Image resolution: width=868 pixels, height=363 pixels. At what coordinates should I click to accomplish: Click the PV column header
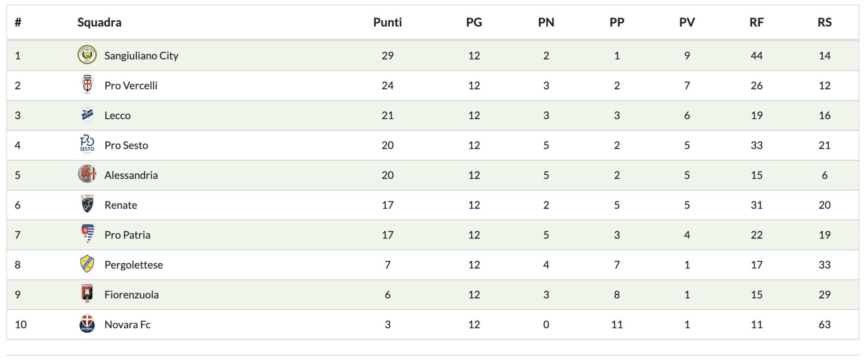click(x=687, y=23)
